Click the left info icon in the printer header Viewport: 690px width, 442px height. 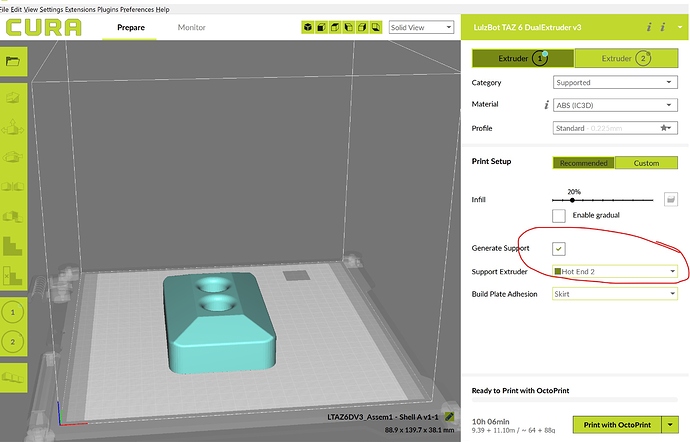tap(649, 27)
